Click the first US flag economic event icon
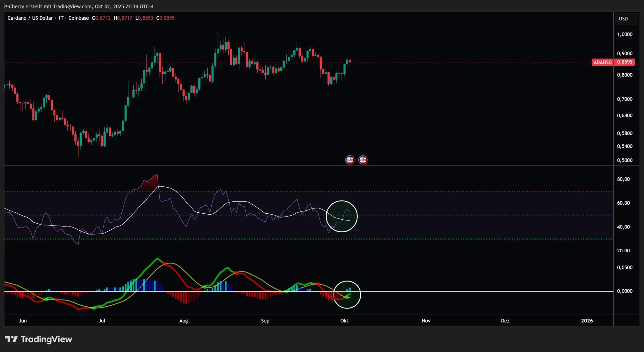This screenshot has width=644, height=352. pyautogui.click(x=350, y=160)
